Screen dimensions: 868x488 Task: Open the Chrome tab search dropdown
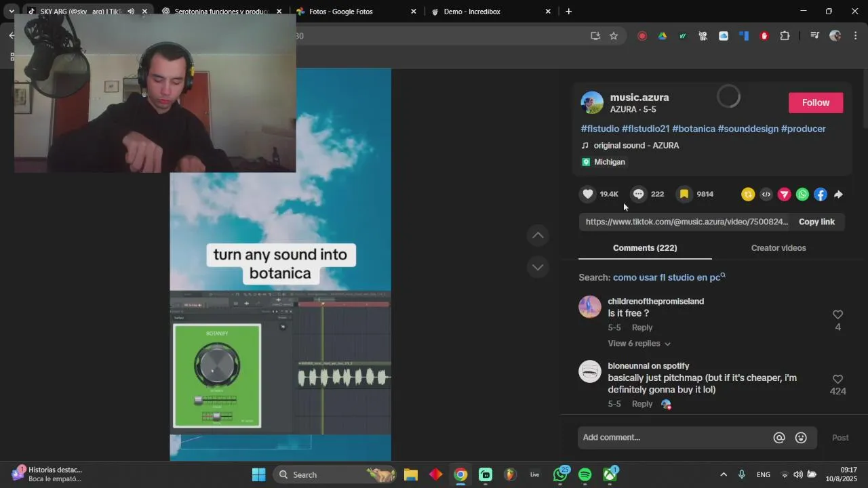click(x=12, y=12)
